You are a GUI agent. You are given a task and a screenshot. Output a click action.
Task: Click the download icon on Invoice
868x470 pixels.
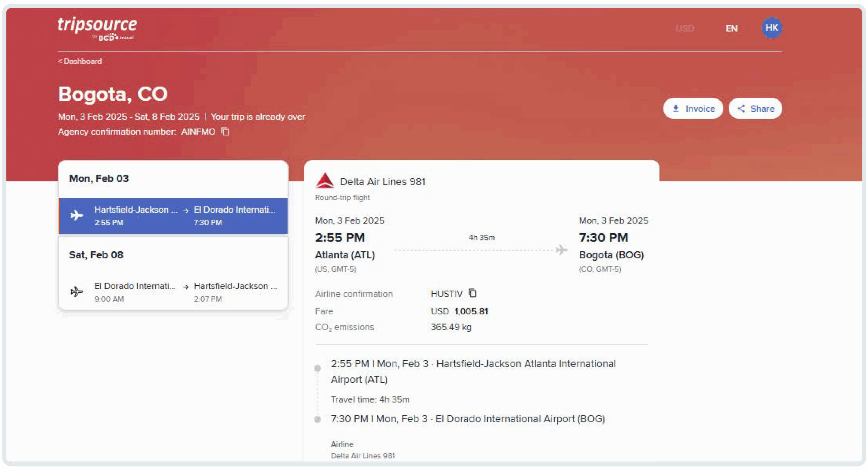point(675,109)
